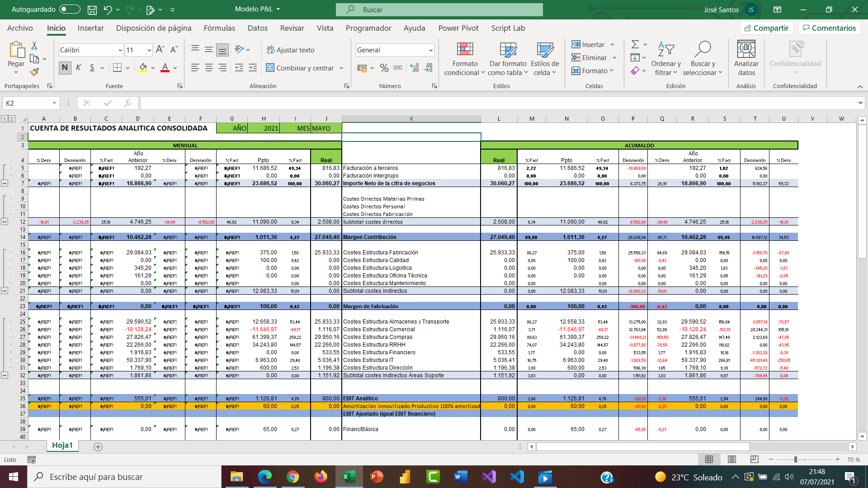Click the Save icon in title bar
The image size is (868, 488).
(x=92, y=9)
